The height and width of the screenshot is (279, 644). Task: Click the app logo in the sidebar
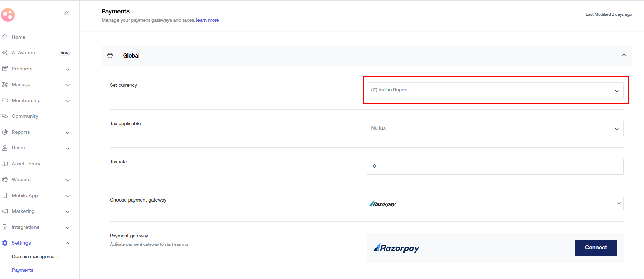click(8, 15)
